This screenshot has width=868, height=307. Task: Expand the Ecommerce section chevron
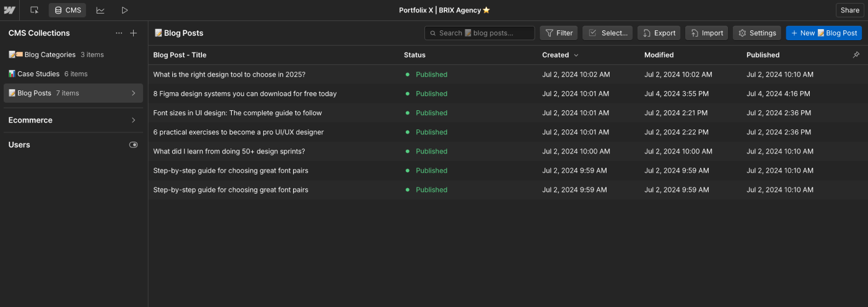pyautogui.click(x=133, y=120)
